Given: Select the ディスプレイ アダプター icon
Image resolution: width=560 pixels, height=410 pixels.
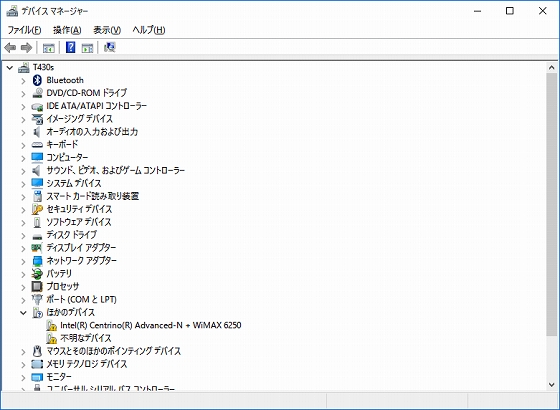Looking at the screenshot, I should tap(37, 248).
